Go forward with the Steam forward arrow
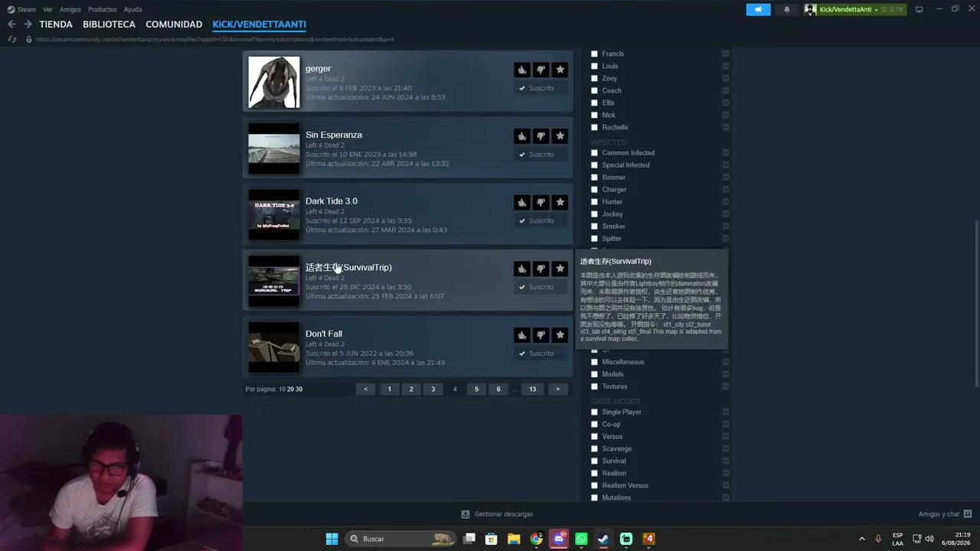Screen dimensions: 980x551 [28, 24]
